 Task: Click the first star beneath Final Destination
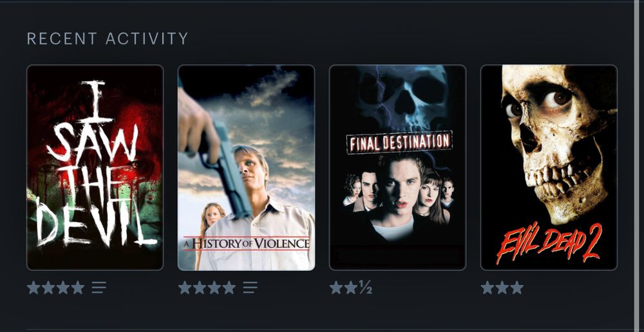(336, 287)
